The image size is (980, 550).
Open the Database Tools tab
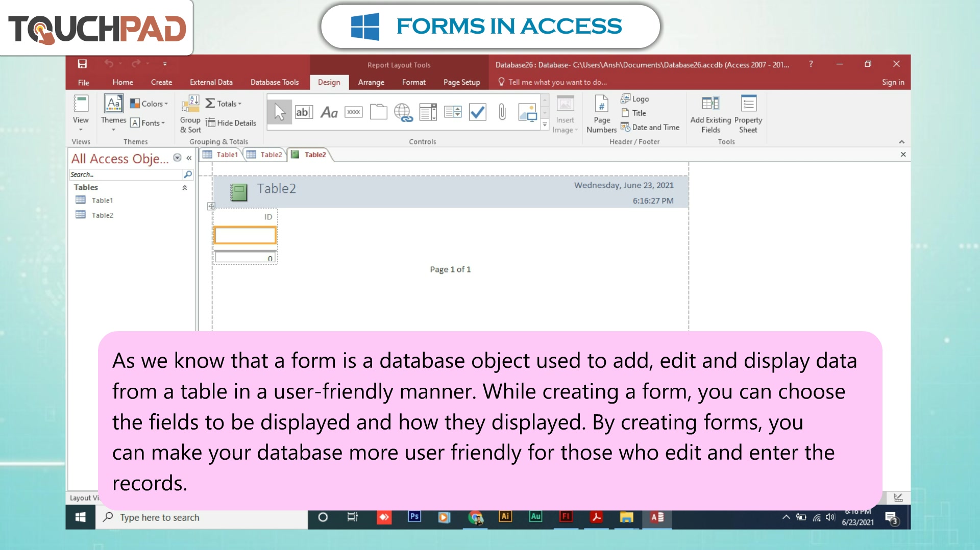tap(275, 82)
